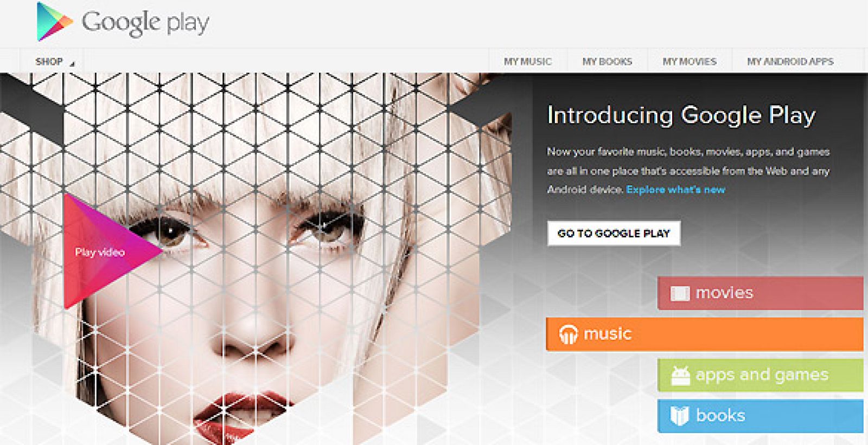Click the Google Play triangle logo
The width and height of the screenshot is (868, 445).
pyautogui.click(x=54, y=22)
